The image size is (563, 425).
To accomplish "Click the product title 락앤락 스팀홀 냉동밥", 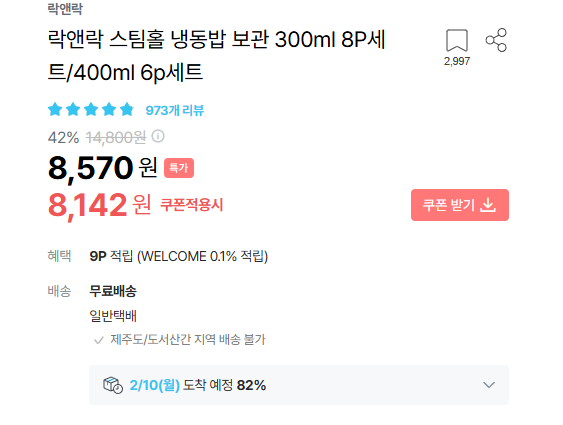I will (216, 56).
